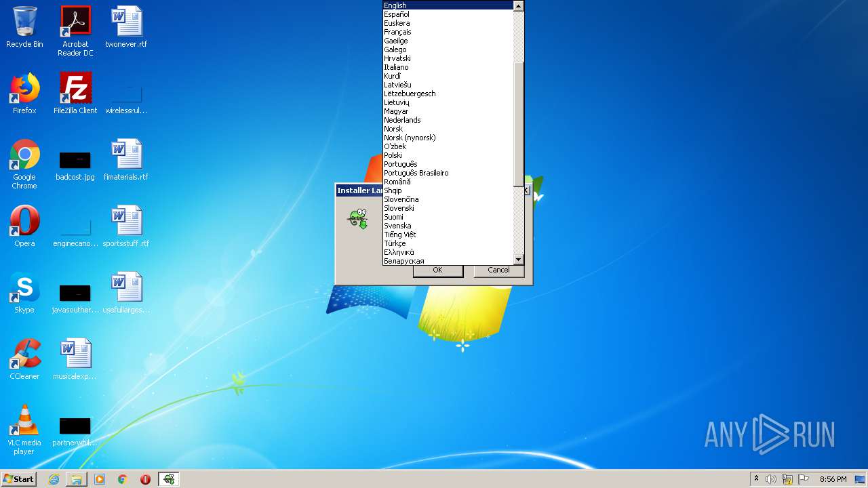The height and width of the screenshot is (488, 868).
Task: Launch Skype desktop shortcut
Action: point(24,293)
